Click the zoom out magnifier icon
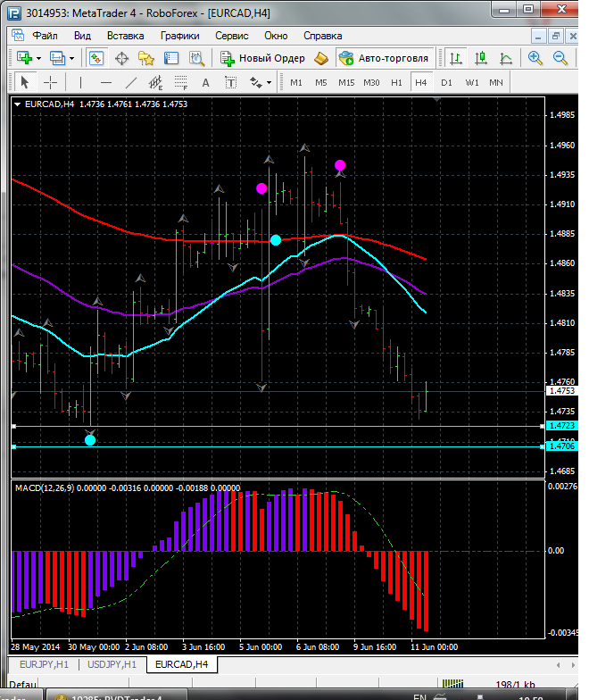 click(x=561, y=58)
